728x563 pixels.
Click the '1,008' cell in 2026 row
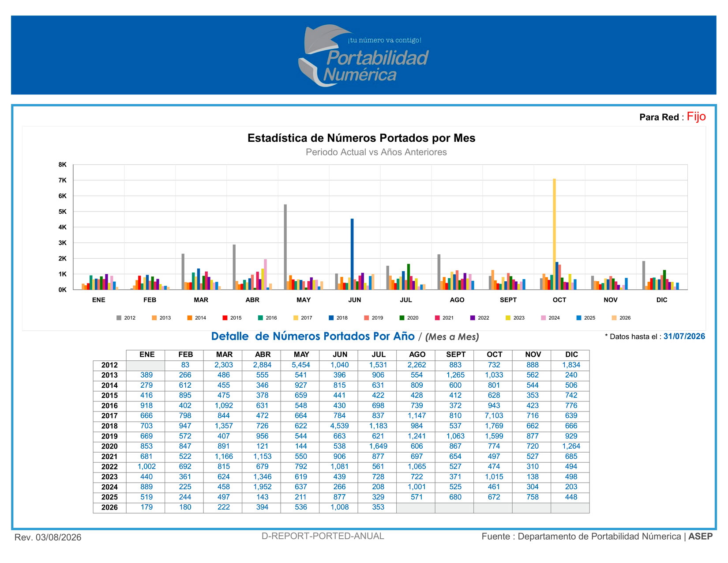(340, 507)
